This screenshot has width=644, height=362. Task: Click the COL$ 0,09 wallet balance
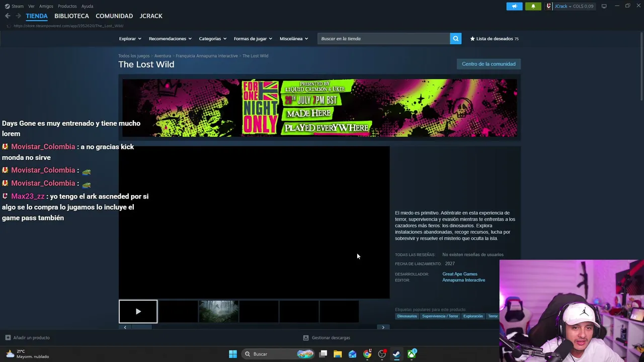pos(583,6)
